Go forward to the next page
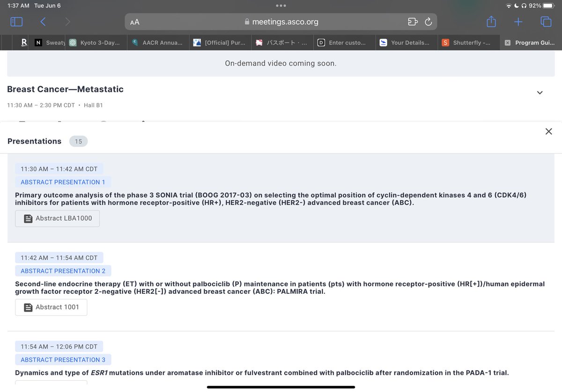This screenshot has height=392, width=562. [68, 22]
